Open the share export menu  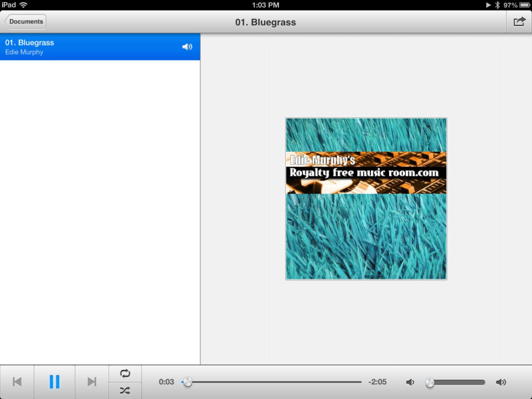(x=519, y=22)
